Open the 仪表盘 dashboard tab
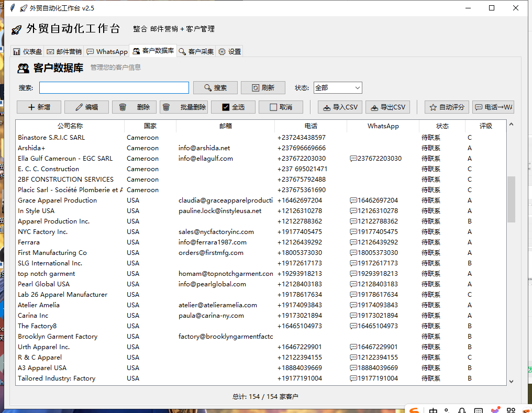 click(27, 51)
